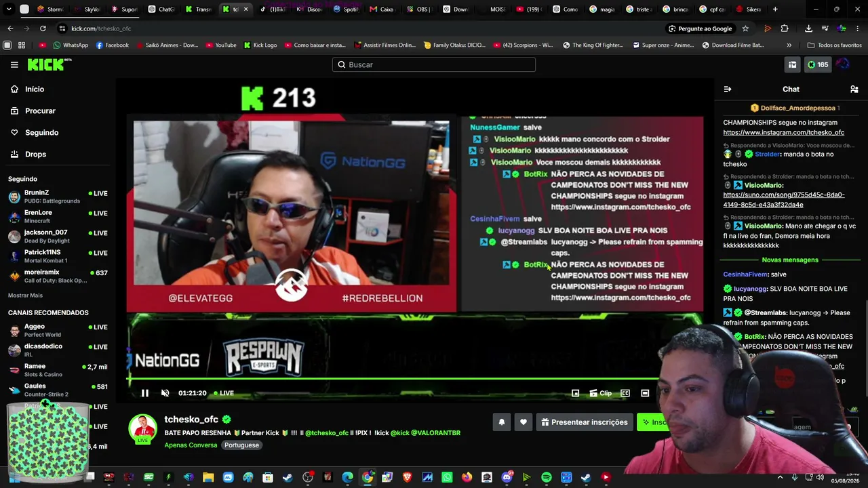
Task: Open Ramee Slots & Casino channel
Action: 58,370
